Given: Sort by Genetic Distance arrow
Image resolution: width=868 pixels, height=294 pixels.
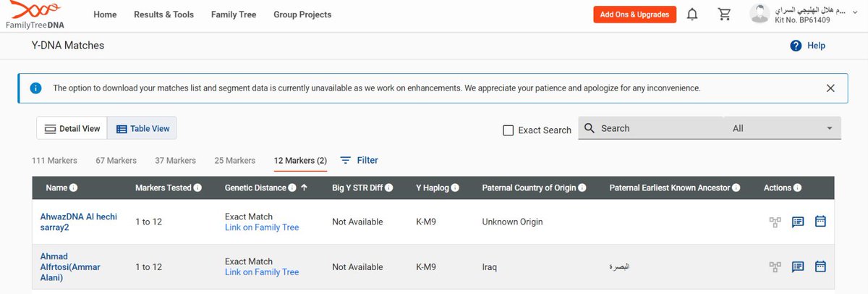Looking at the screenshot, I should pos(305,188).
